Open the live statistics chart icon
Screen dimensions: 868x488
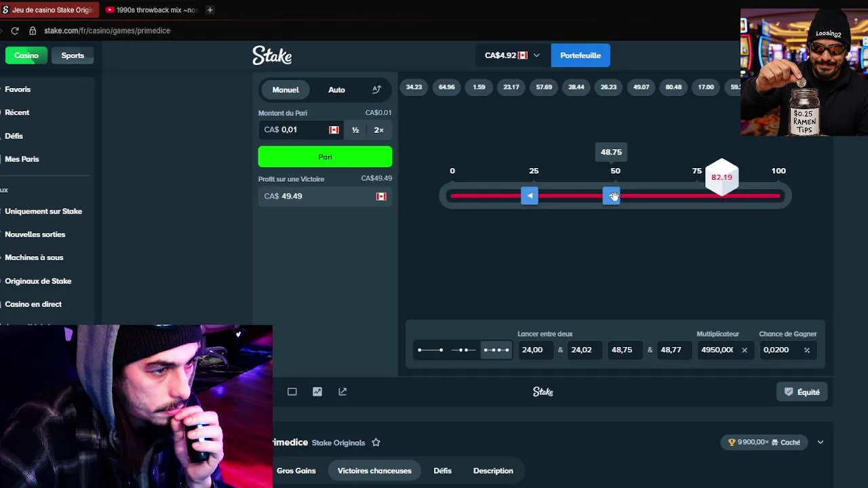tap(317, 392)
